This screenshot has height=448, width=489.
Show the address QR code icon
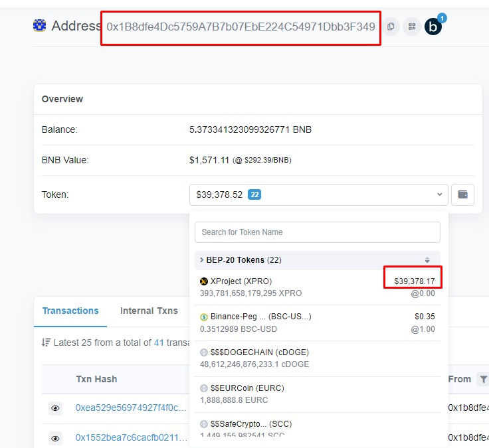pos(412,27)
